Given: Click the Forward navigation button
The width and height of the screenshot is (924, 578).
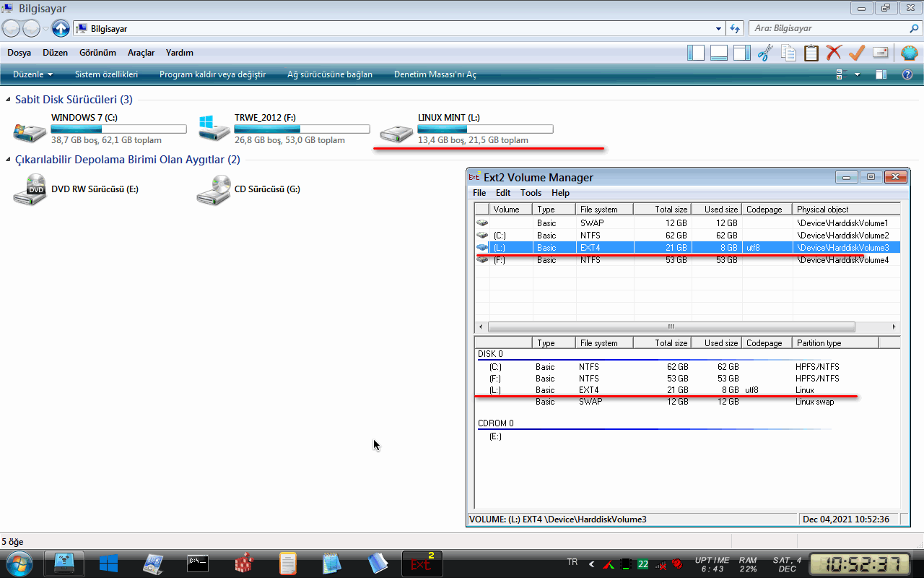Looking at the screenshot, I should coord(31,28).
